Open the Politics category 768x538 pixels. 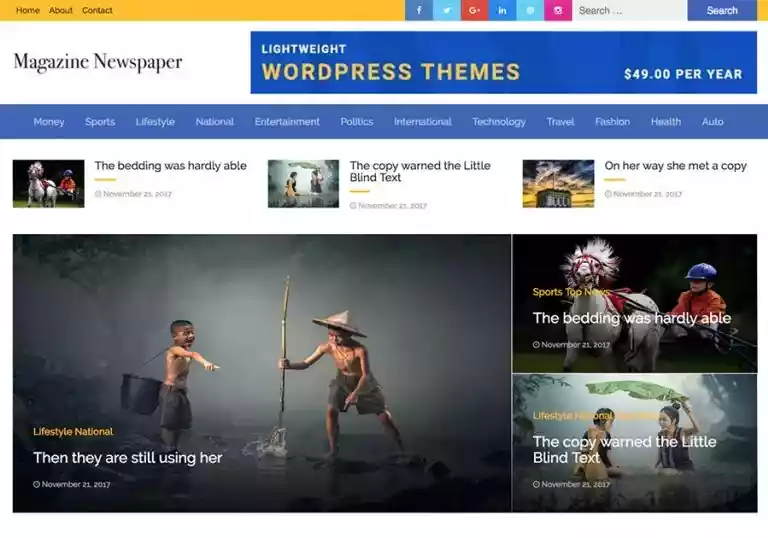pyautogui.click(x=357, y=122)
